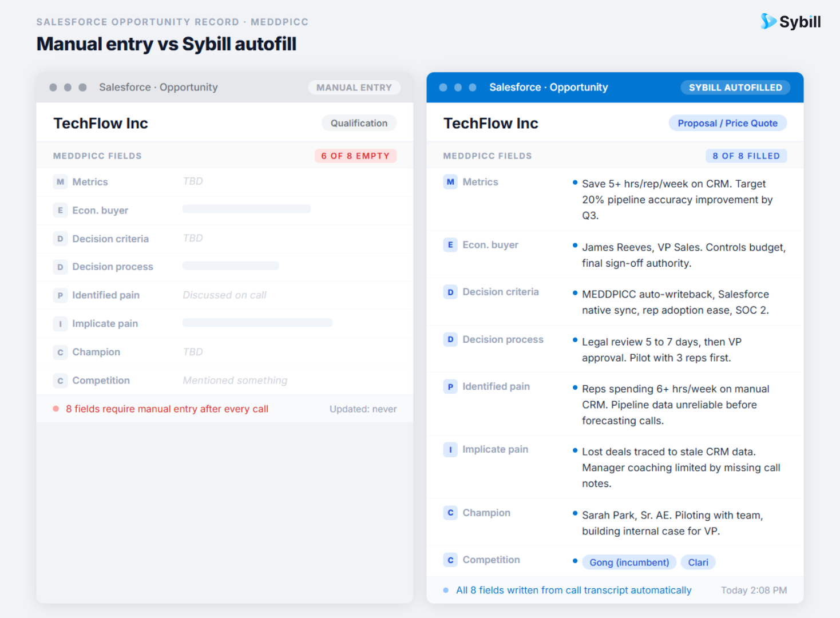Click Decision process D icon in manual entry panel
The width and height of the screenshot is (840, 618).
[60, 267]
